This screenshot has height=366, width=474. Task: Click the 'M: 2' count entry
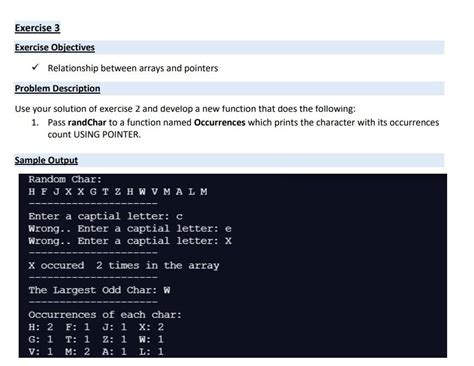click(78, 351)
